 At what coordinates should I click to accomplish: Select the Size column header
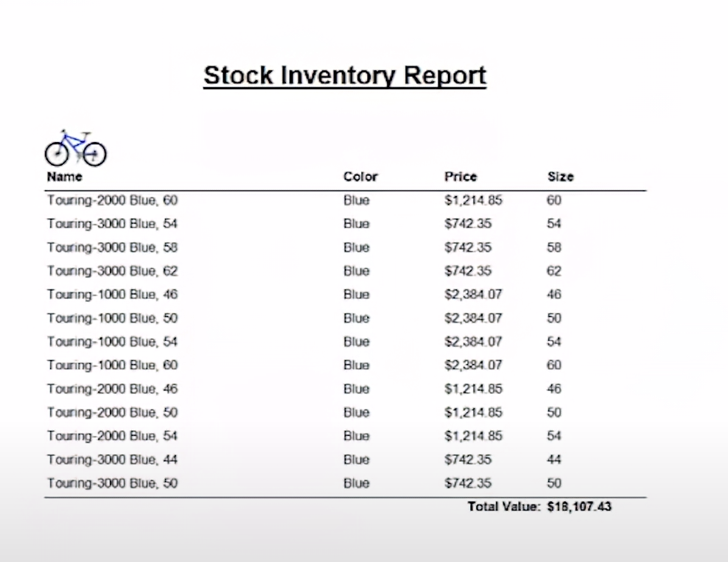561,177
